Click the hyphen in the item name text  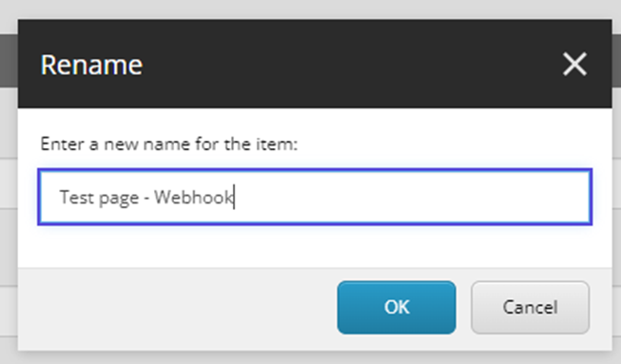click(x=146, y=198)
